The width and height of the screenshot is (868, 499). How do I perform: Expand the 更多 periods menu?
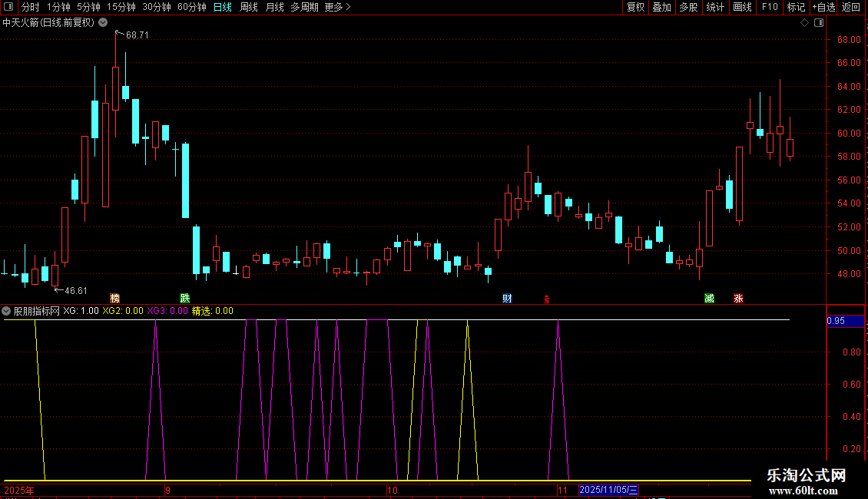pyautogui.click(x=337, y=7)
